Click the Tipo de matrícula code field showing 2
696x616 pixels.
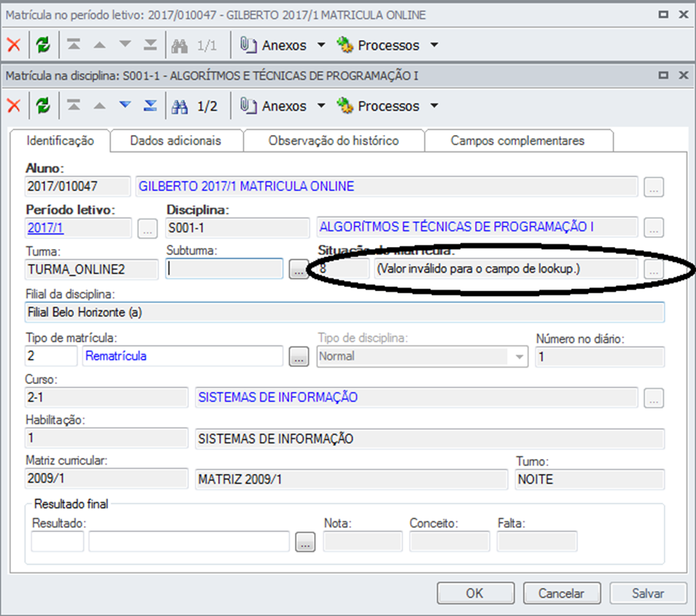click(50, 356)
